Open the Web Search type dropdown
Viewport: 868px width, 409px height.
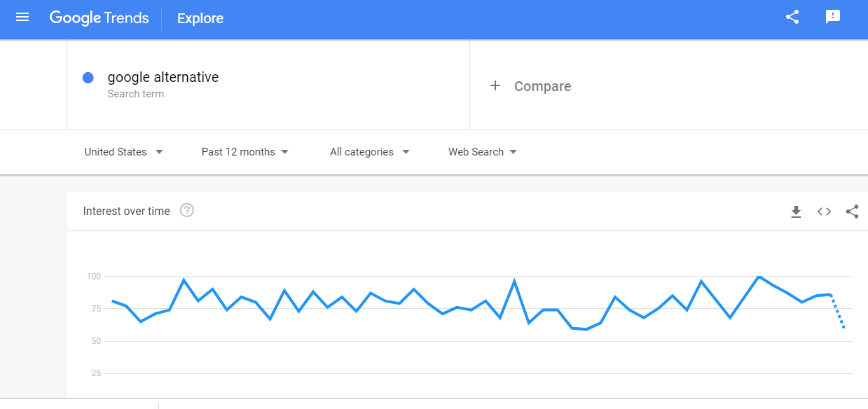point(483,152)
